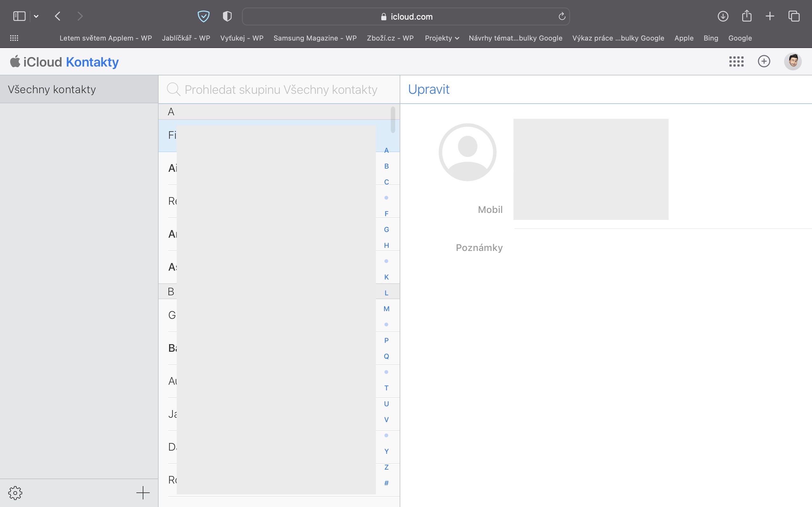Expand the Projekty bookmarks folder
This screenshot has width=812, height=507.
[x=442, y=38]
